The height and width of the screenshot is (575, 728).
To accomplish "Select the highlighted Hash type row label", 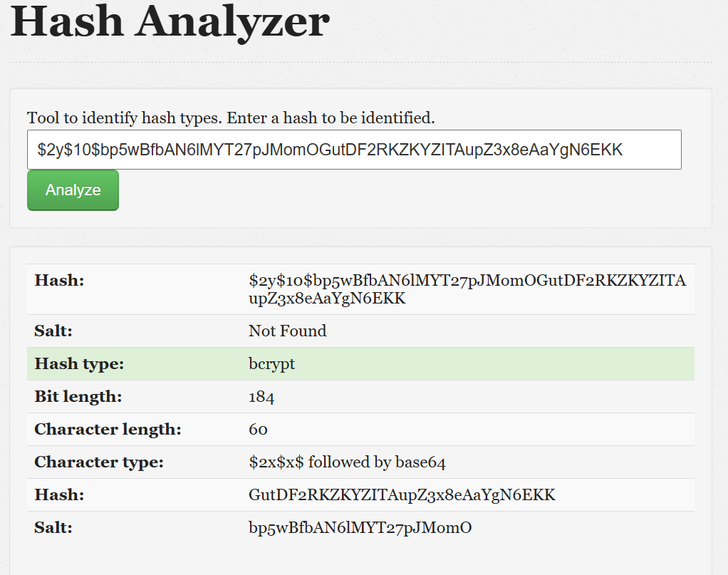I will pos(79,363).
